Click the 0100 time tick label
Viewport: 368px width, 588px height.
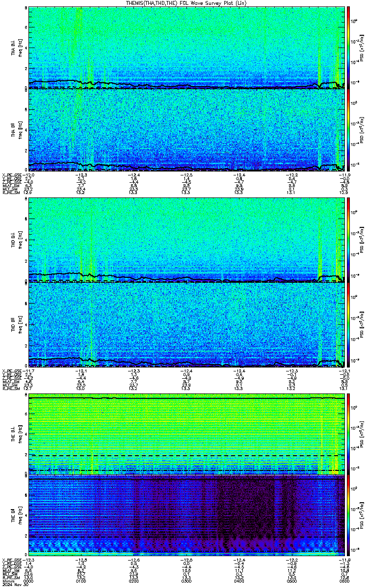[x=81, y=582]
